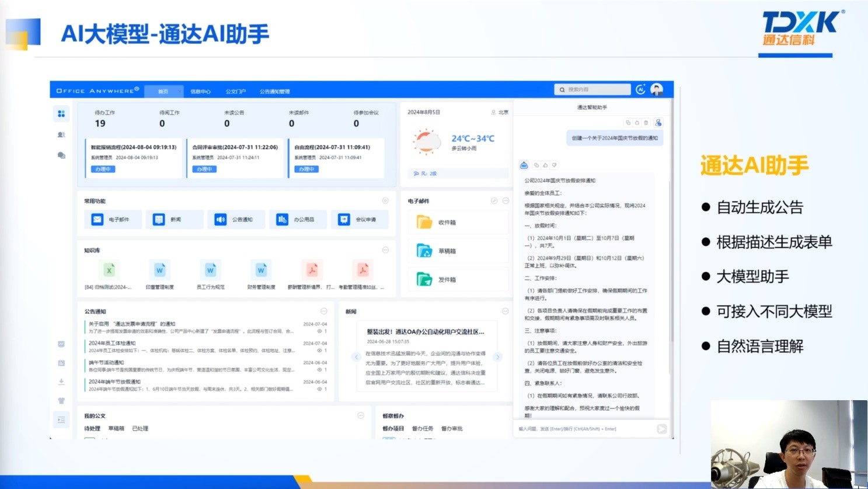This screenshot has width=868, height=489.
Task: Open the chat bubbles icon in left sidebar
Action: [x=61, y=155]
